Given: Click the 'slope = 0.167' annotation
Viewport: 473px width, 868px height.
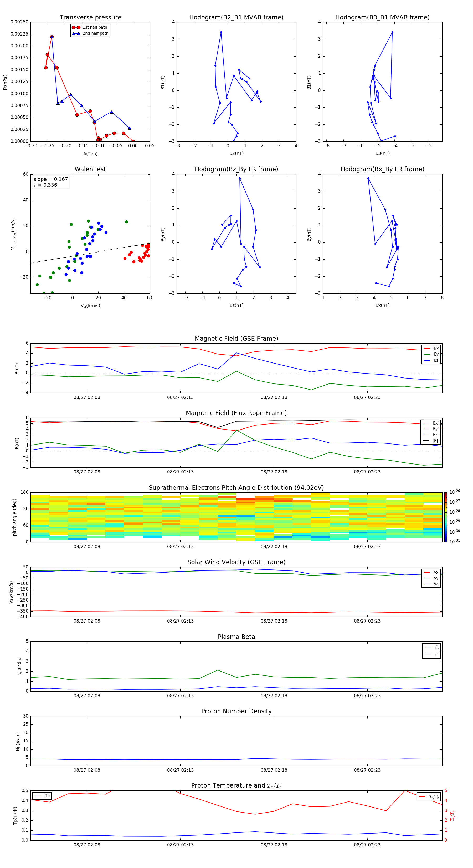Looking at the screenshot, I should (50, 179).
